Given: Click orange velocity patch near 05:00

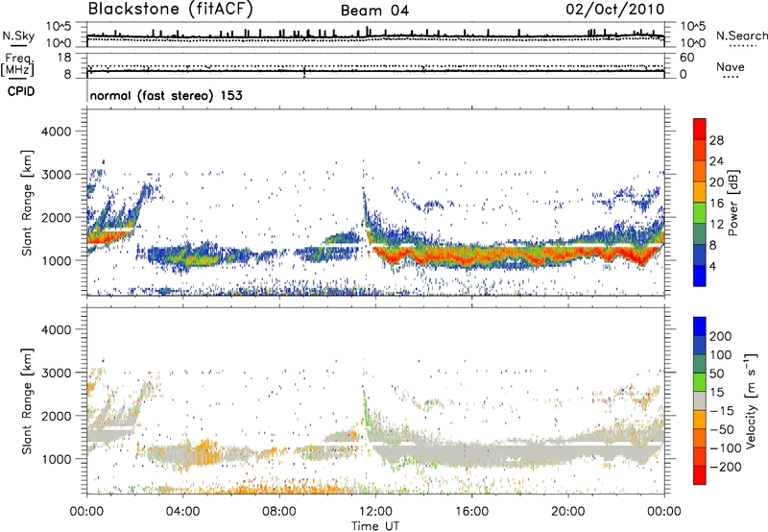Looking at the screenshot, I should click(x=204, y=453).
